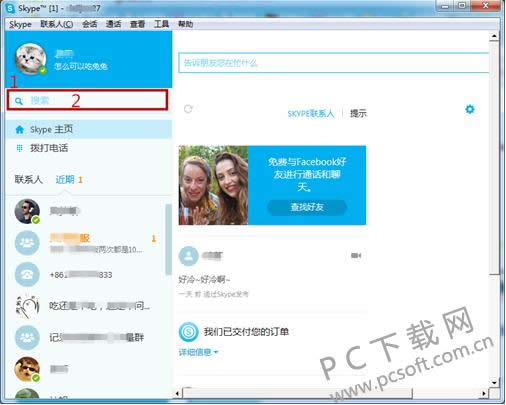The width and height of the screenshot is (506, 405).
Task: Click the phone number contact's telephone avatar icon
Action: (27, 274)
